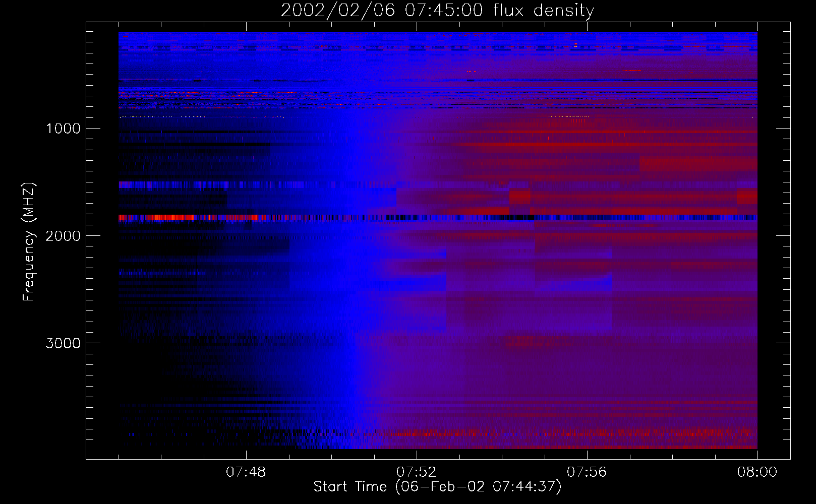Select the 3000 frequency tick label
Screen dimensions: 816x504
pyautogui.click(x=63, y=343)
